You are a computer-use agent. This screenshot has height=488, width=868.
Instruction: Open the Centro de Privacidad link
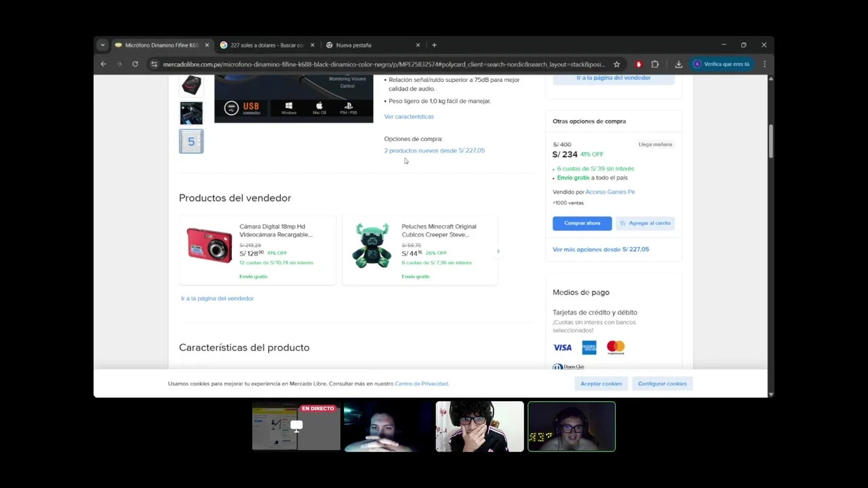(422, 384)
